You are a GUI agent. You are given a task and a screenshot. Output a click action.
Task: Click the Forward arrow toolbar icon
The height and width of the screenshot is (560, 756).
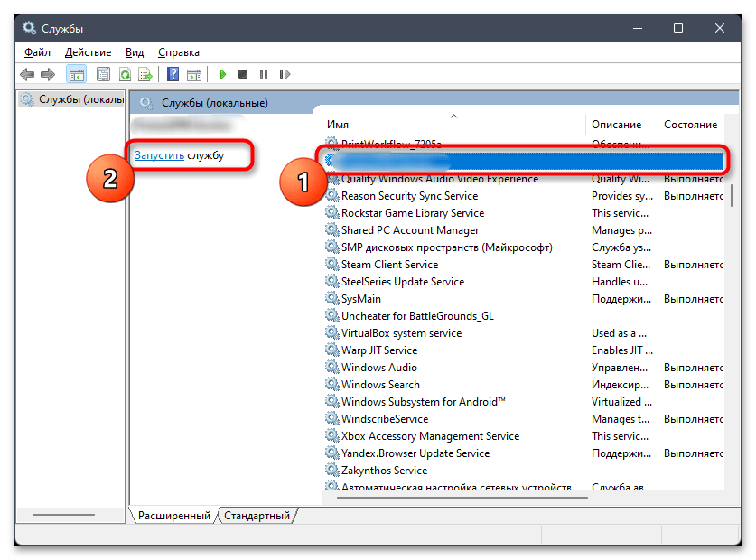48,74
